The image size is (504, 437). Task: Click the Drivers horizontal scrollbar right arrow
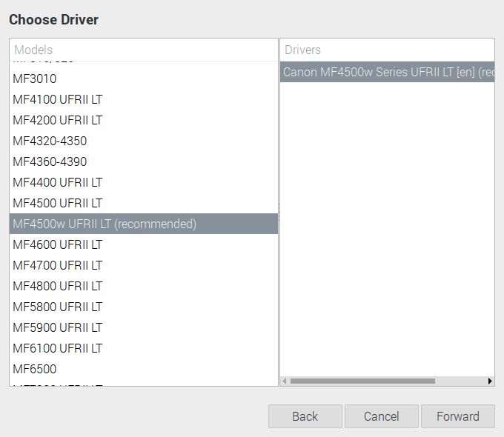tap(490, 381)
